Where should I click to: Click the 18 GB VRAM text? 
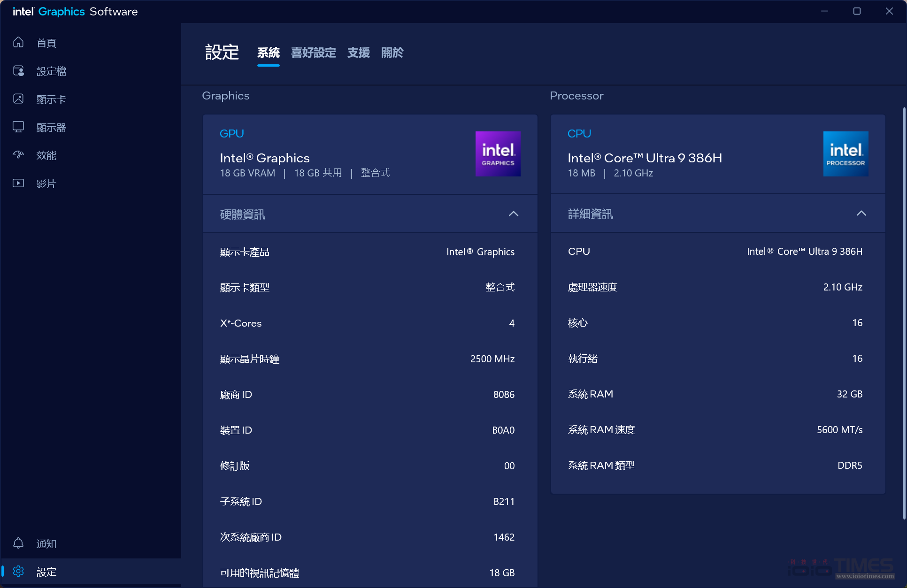coord(247,173)
